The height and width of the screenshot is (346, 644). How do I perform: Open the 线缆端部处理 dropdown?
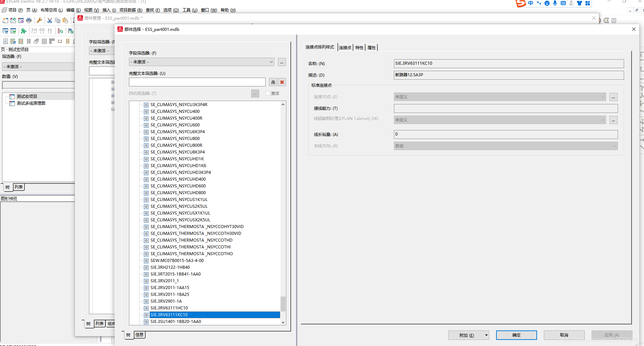click(x=603, y=120)
